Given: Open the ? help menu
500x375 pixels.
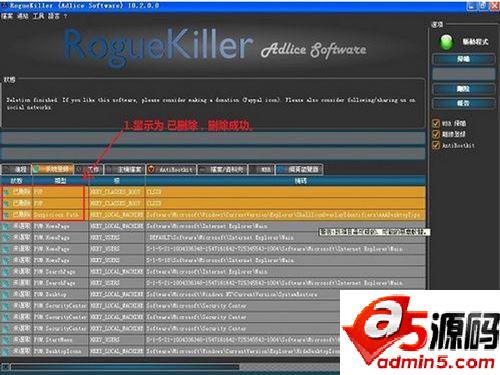Looking at the screenshot, I should (65, 16).
